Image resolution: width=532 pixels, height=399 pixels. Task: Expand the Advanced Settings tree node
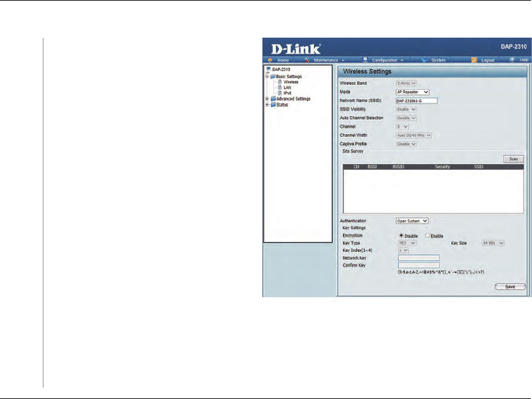(x=267, y=99)
